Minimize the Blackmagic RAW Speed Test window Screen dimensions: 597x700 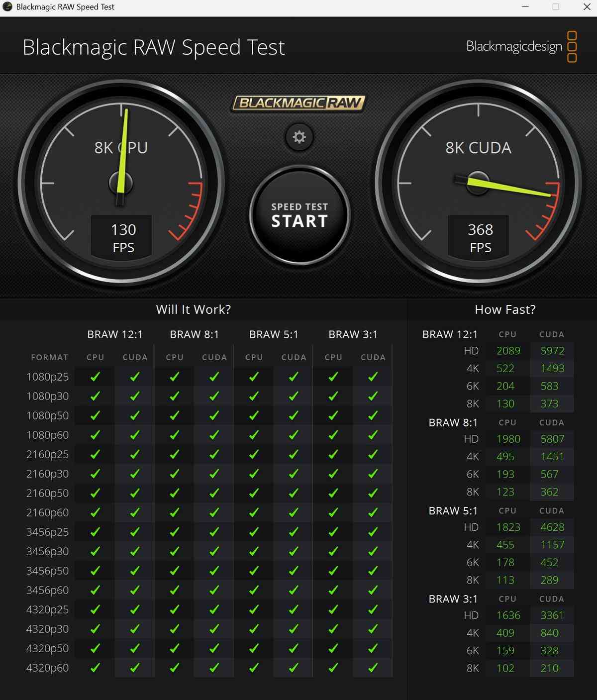[x=525, y=7]
